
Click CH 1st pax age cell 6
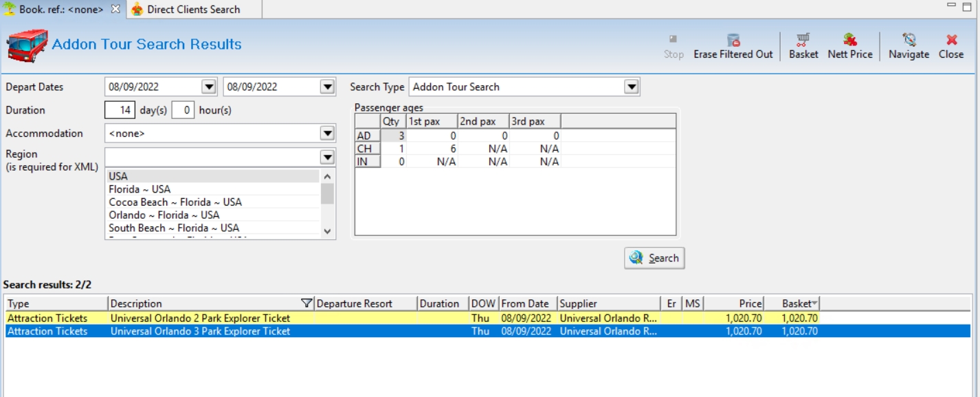(432, 149)
